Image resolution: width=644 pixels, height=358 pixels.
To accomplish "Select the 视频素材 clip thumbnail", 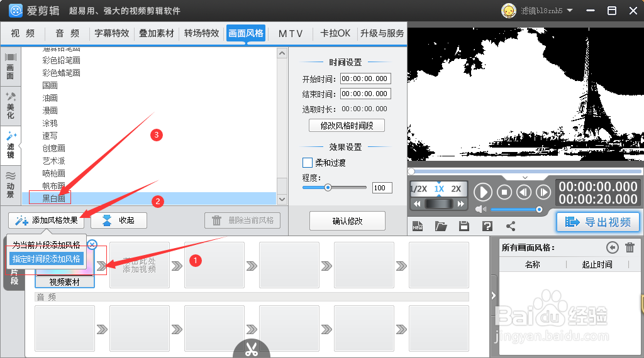I will 65,265.
